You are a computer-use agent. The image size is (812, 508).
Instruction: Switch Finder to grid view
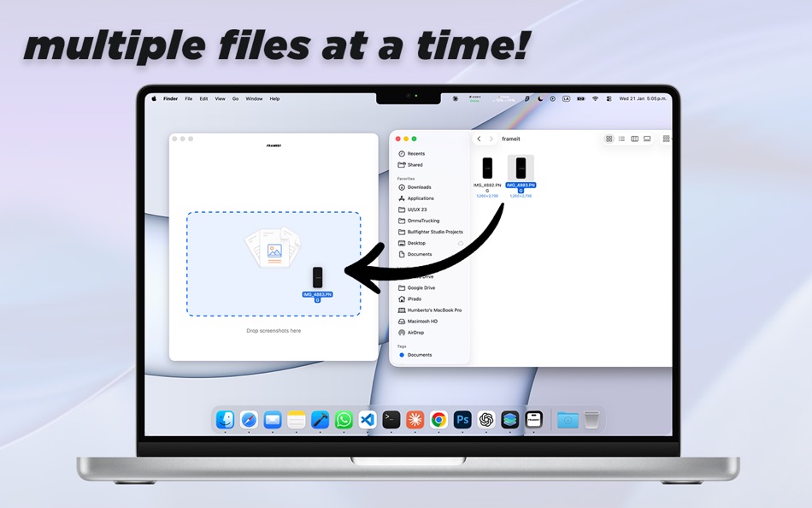(x=609, y=138)
